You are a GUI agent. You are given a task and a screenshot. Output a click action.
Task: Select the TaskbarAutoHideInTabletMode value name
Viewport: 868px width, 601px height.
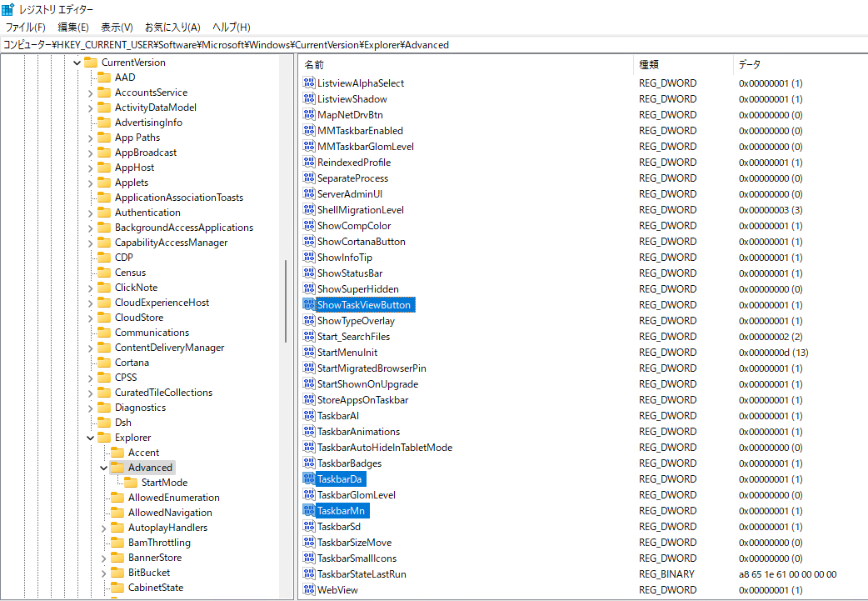(x=385, y=448)
